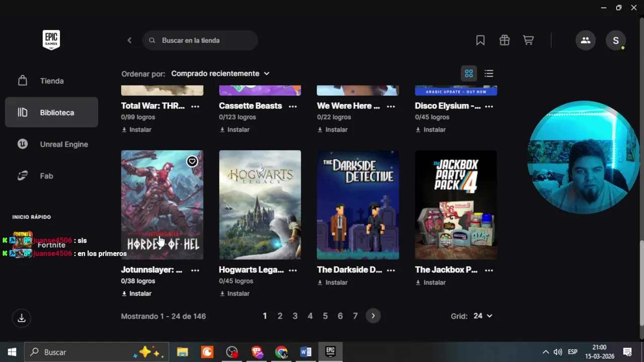The height and width of the screenshot is (362, 644).
Task: Go to page 6 of library
Action: pos(340,316)
